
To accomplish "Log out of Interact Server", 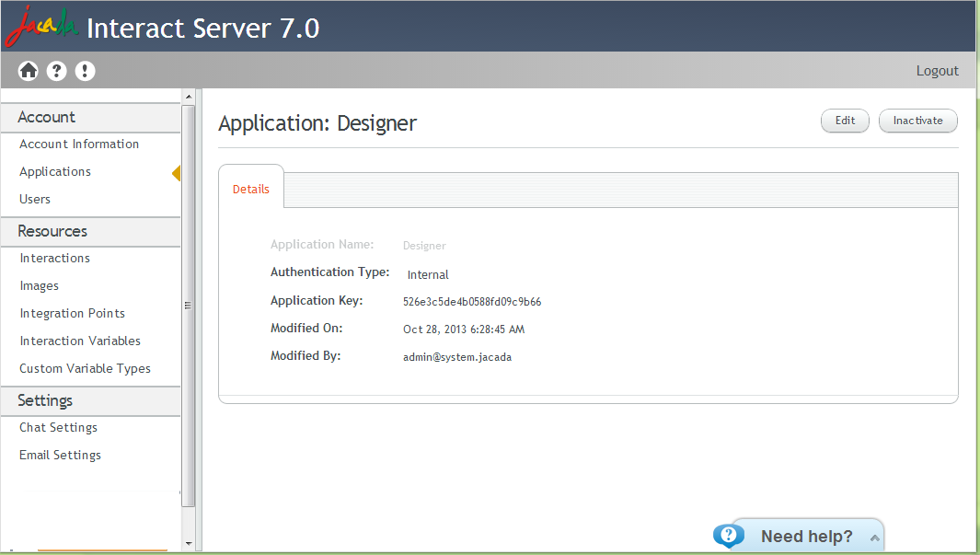I will 937,71.
